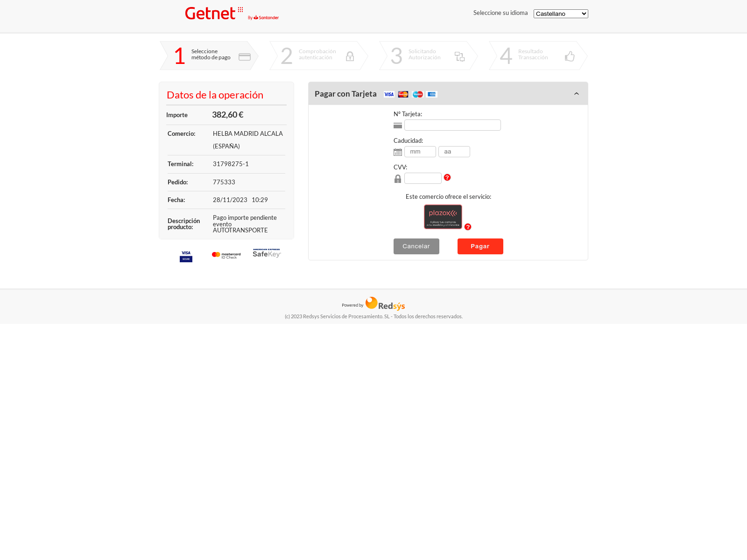
Task: Select step 3 Solicitando Autorización
Action: coord(429,56)
